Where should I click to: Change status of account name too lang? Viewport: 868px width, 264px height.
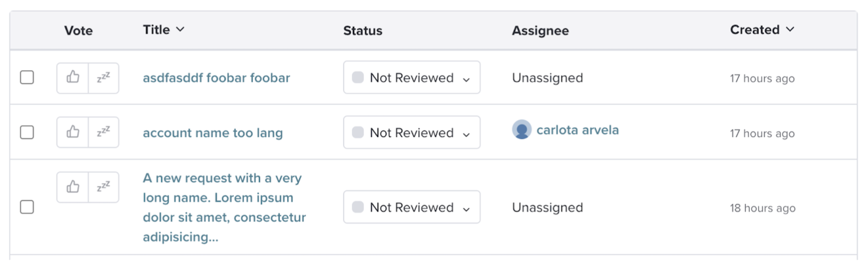coord(411,132)
